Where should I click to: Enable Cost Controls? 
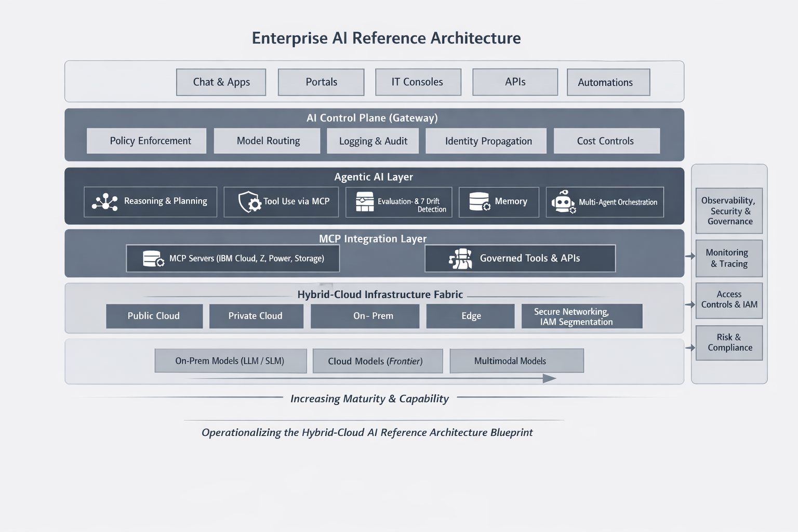606,141
